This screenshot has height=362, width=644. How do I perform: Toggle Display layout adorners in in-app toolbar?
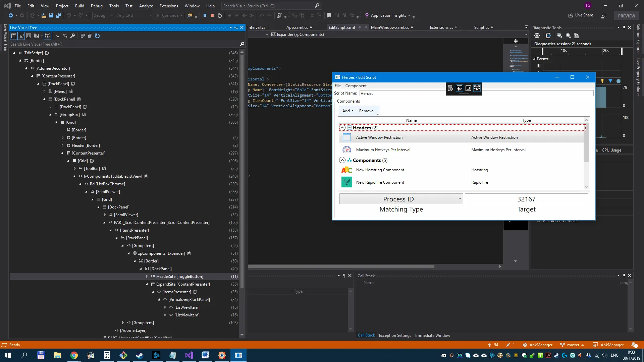coord(468,88)
